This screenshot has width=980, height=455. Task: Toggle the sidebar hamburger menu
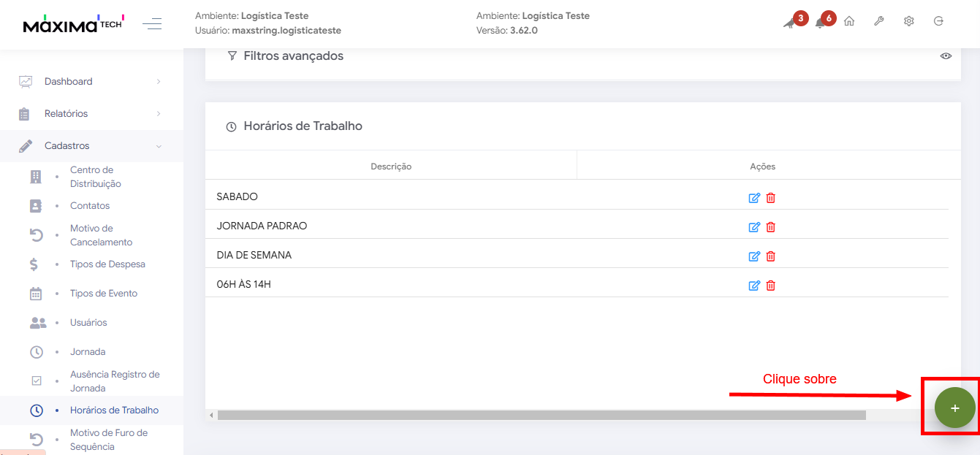152,25
